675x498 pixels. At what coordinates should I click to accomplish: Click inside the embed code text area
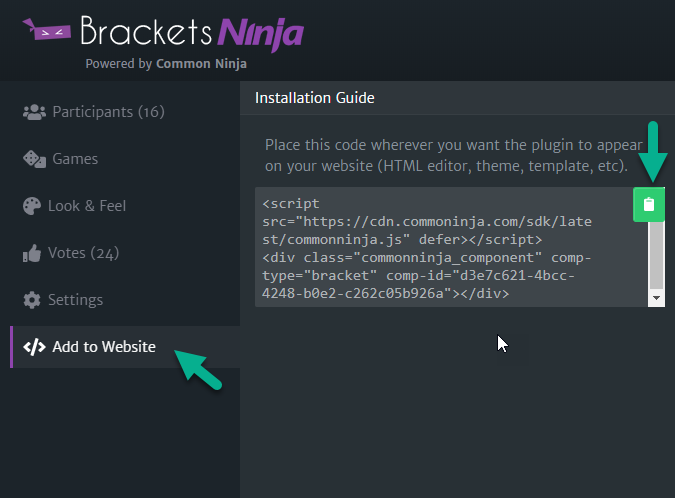[x=451, y=247]
